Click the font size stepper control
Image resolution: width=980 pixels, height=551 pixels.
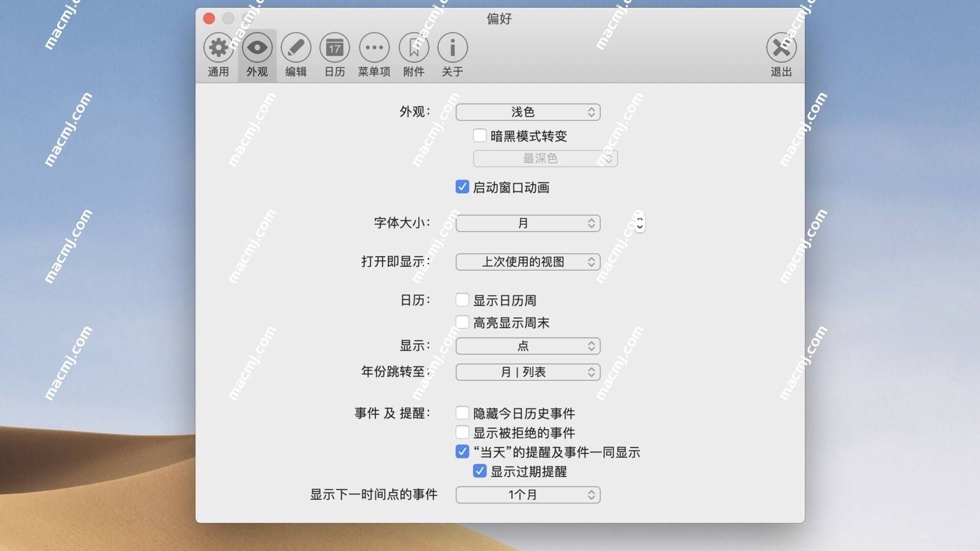(640, 223)
